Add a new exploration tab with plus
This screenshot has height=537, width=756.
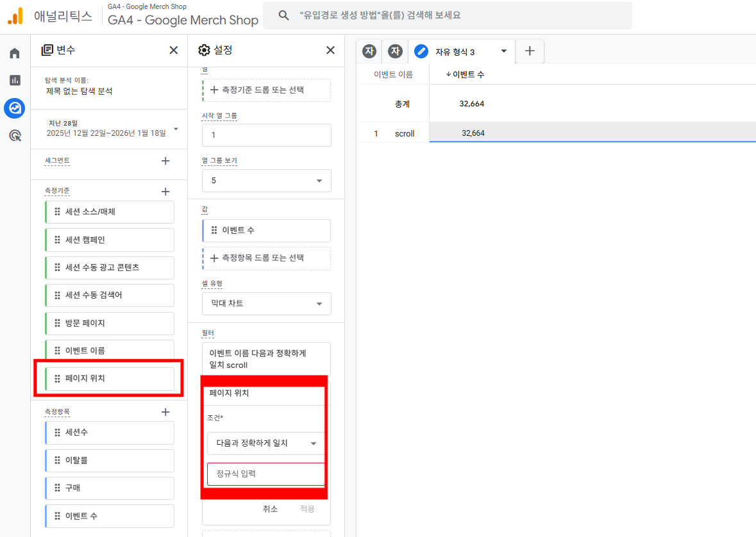[x=530, y=51]
